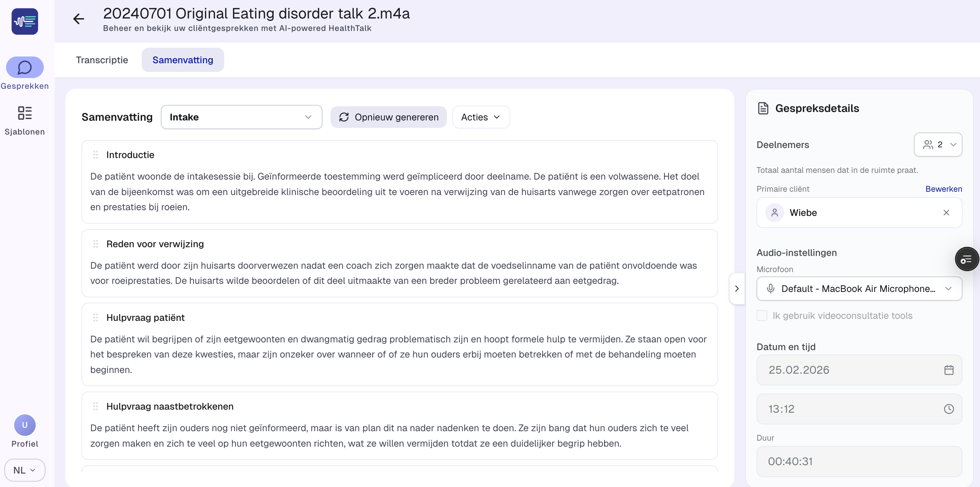Click the floating audio settings icon on the right edge
The width and height of the screenshot is (980, 487).
[966, 259]
